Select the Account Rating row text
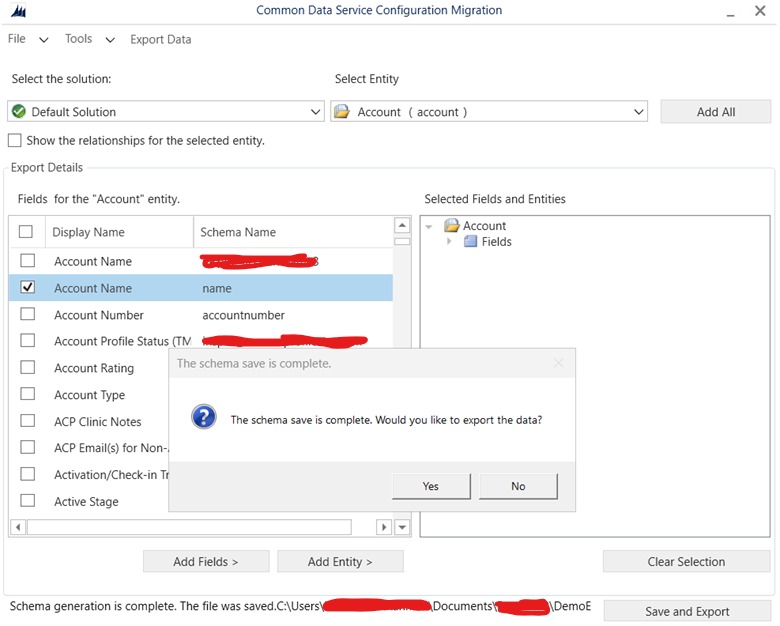Screen dimensions: 780x626 [94, 368]
